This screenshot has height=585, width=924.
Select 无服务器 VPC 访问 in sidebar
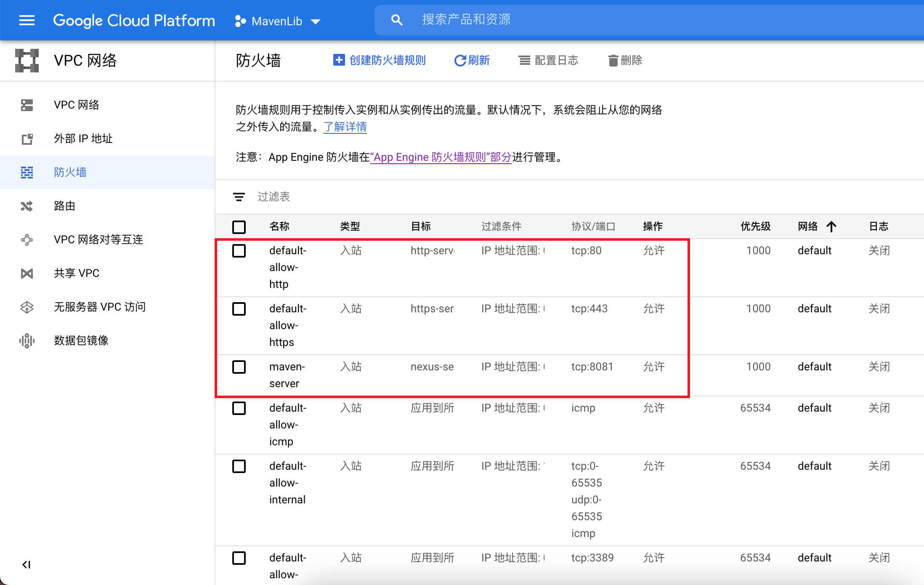click(99, 307)
